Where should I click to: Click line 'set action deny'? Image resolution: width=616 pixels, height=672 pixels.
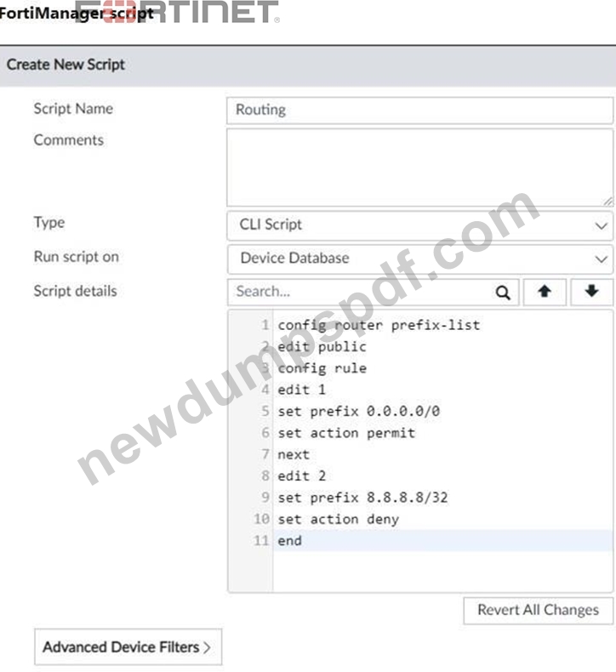click(339, 520)
